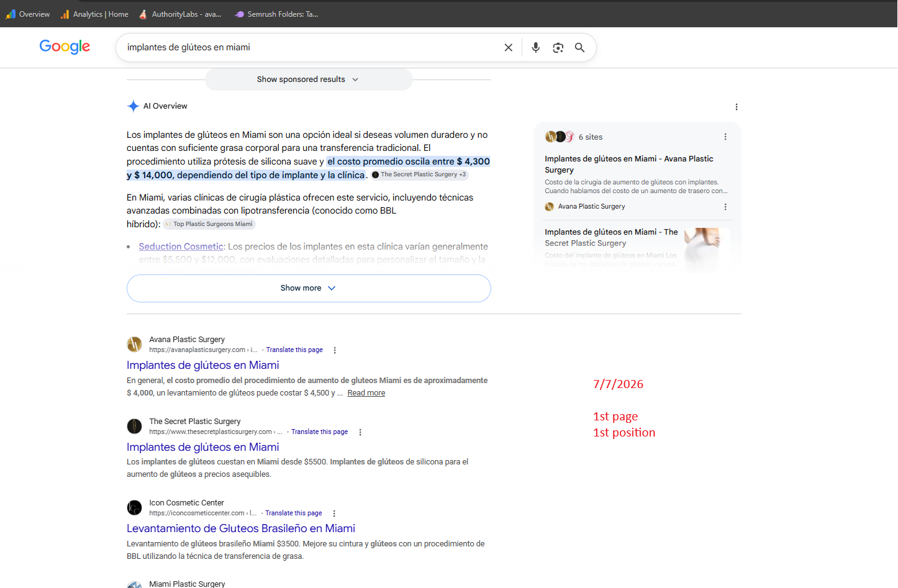Image resolution: width=898 pixels, height=588 pixels.
Task: Open Avana's Implantes de glúteos en Miami result
Action: 203,365
